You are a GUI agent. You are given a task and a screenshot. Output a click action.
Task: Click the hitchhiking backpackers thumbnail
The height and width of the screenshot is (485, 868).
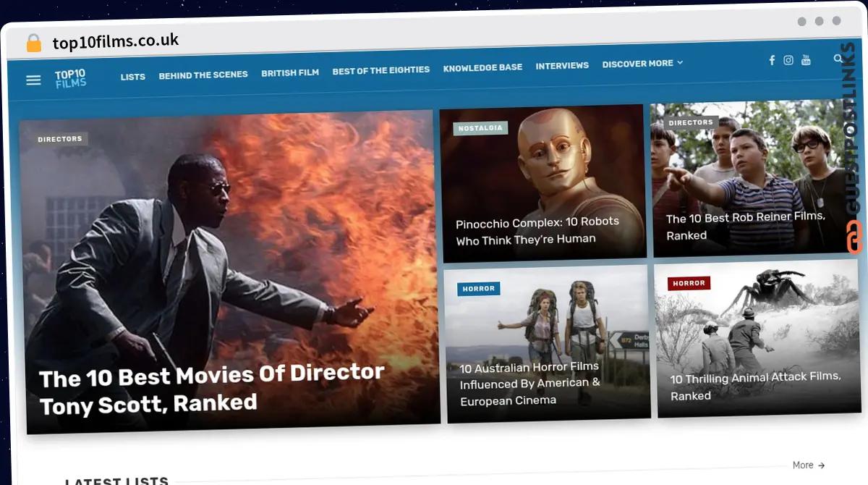click(x=547, y=344)
